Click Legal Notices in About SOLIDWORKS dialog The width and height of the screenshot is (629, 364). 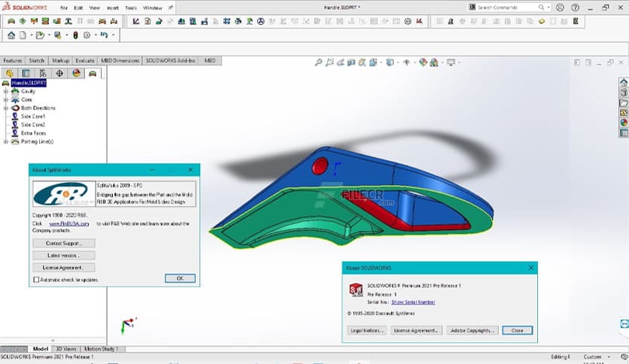pyautogui.click(x=366, y=330)
